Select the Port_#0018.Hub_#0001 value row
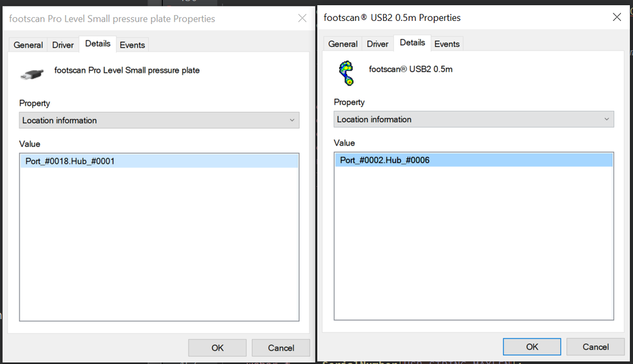The height and width of the screenshot is (364, 633). pyautogui.click(x=159, y=161)
